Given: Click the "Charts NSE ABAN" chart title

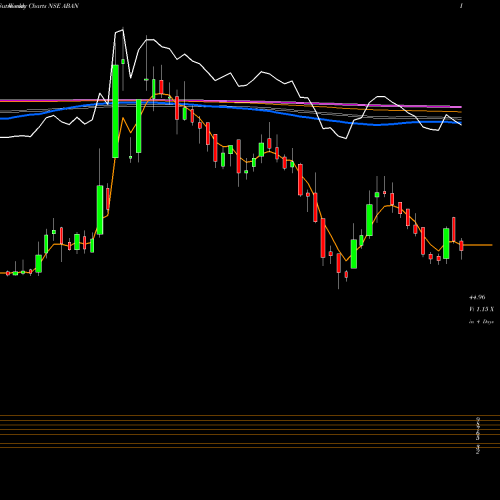Looking at the screenshot, I should (x=53, y=6).
